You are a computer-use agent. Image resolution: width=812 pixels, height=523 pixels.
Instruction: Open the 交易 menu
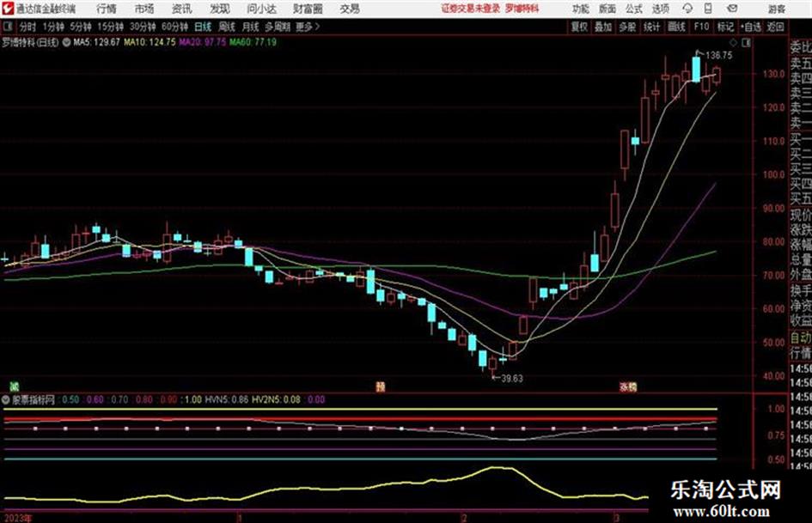coord(350,9)
